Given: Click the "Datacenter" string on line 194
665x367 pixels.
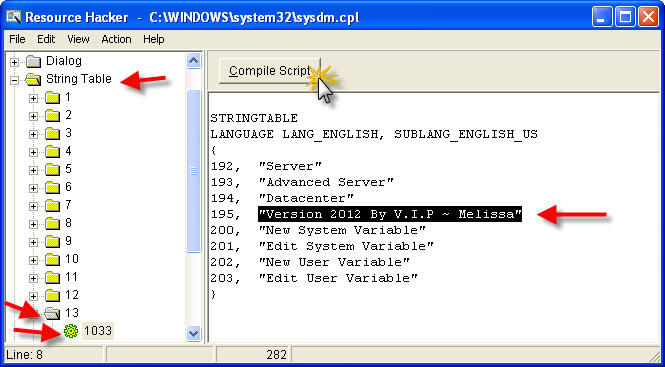Looking at the screenshot, I should 306,199.
